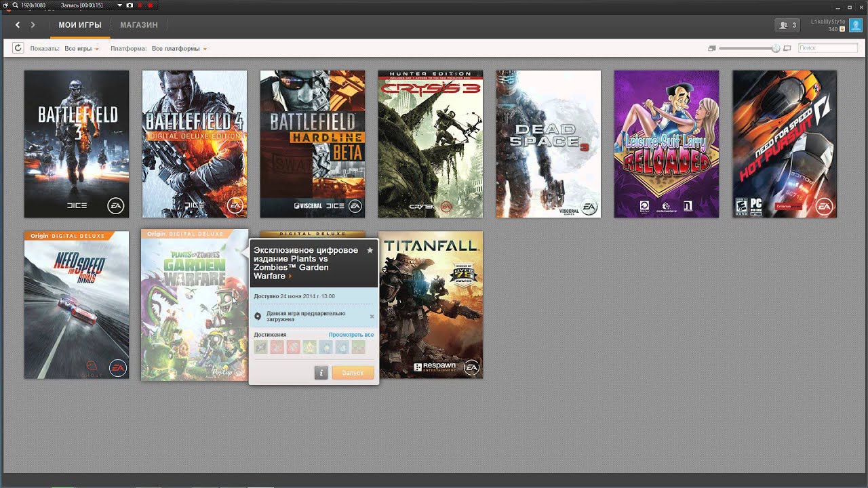Click the 'Достижения' heading in popup
868x488 pixels.
270,335
